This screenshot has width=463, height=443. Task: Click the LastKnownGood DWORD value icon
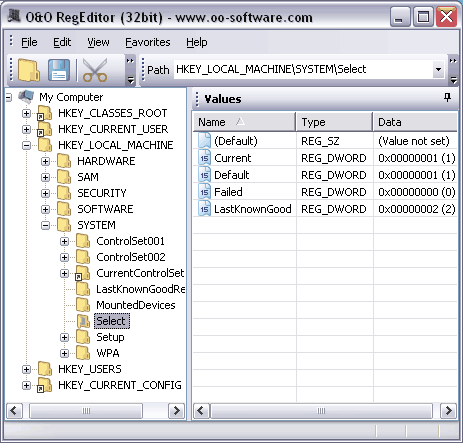click(204, 209)
